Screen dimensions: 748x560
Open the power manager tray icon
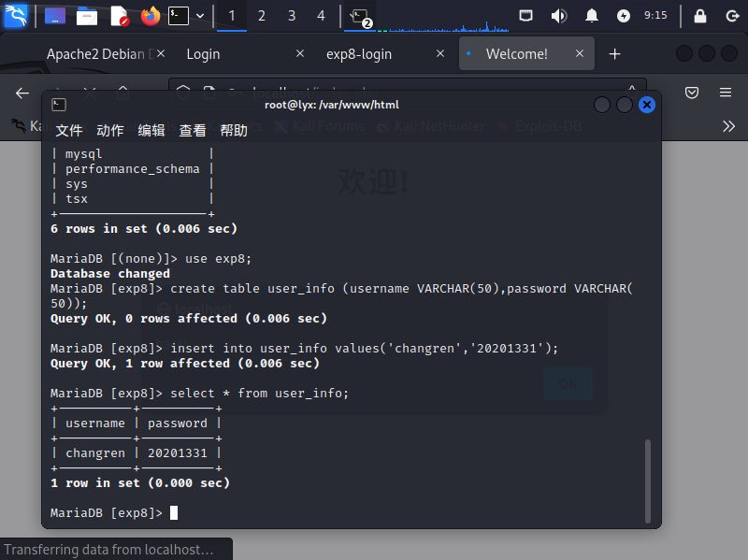point(624,16)
